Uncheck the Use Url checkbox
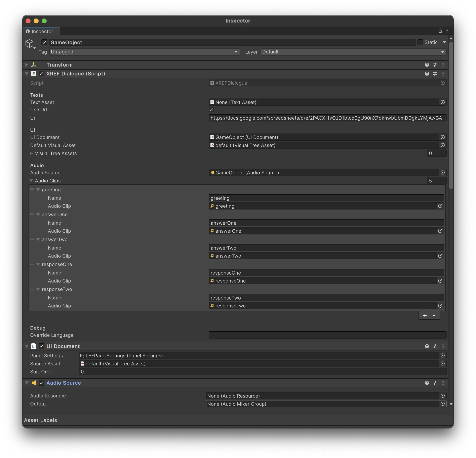This screenshot has height=458, width=476. pos(211,110)
